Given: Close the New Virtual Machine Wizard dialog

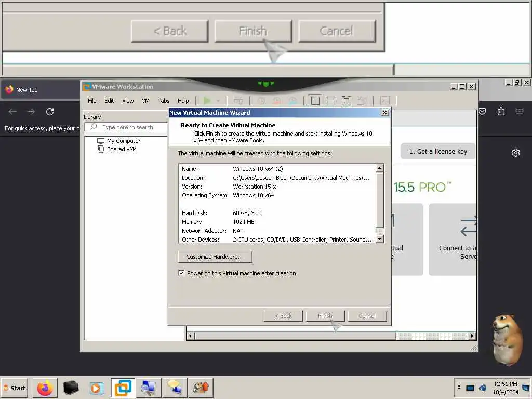Looking at the screenshot, I should [x=385, y=113].
